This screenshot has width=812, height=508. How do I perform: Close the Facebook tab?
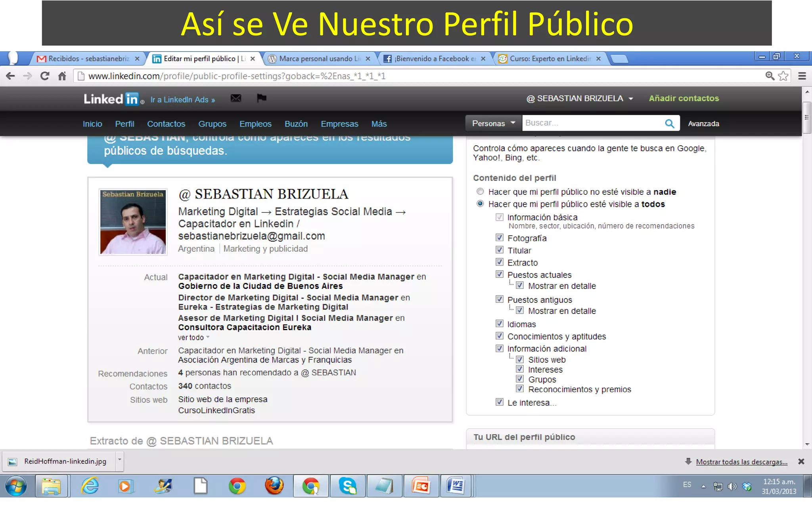[483, 59]
